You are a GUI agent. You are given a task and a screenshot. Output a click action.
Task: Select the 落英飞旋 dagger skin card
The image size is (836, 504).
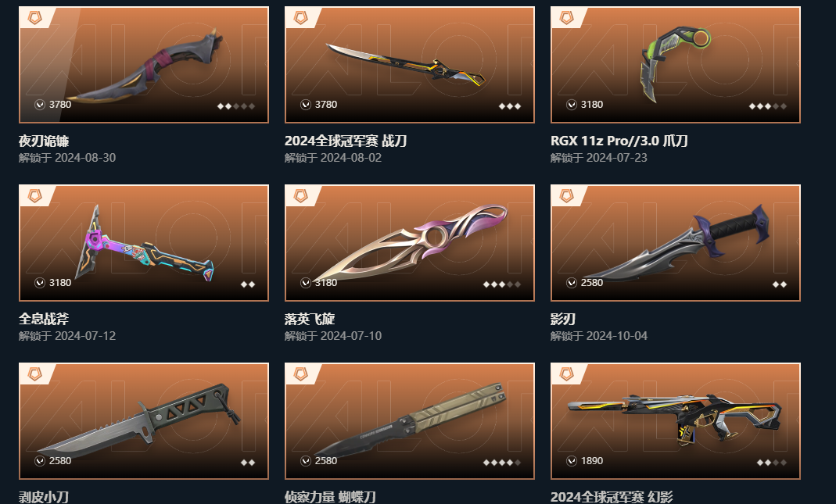[410, 243]
